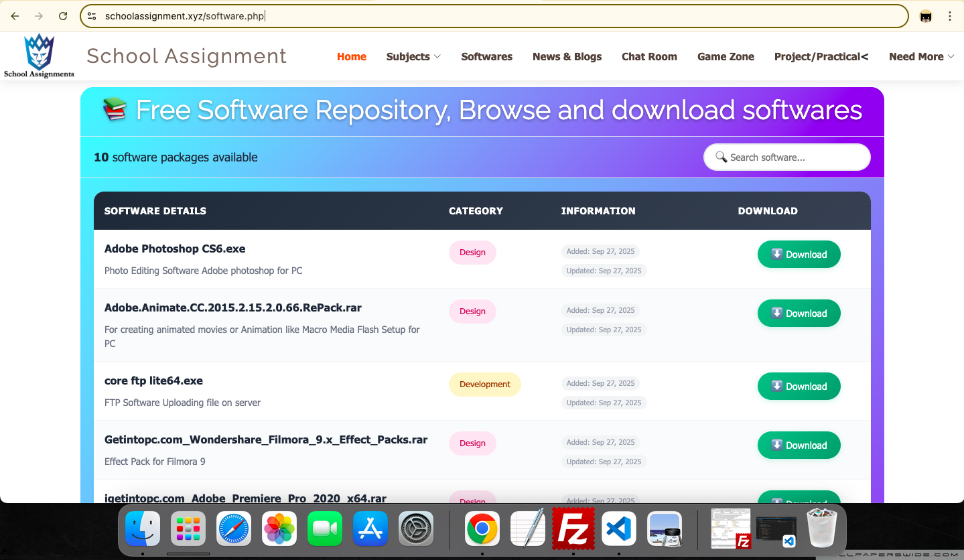Click the Added date for Filmora Effect Packs

600,442
